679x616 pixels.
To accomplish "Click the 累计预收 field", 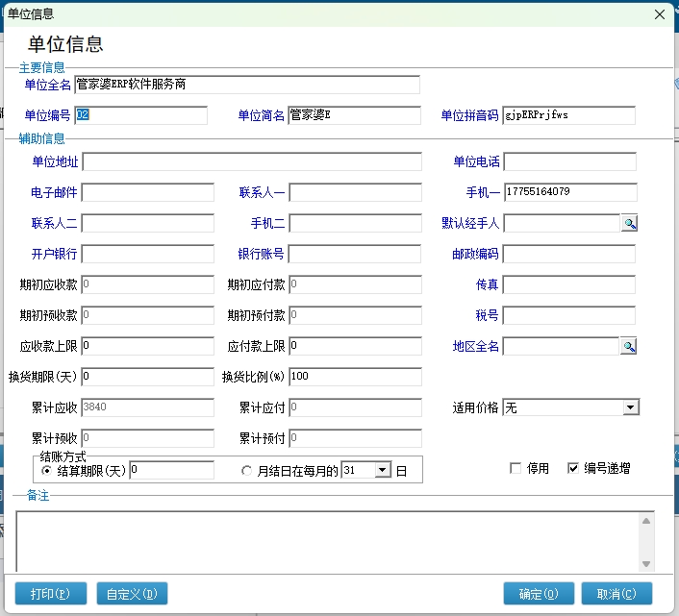I will click(148, 438).
